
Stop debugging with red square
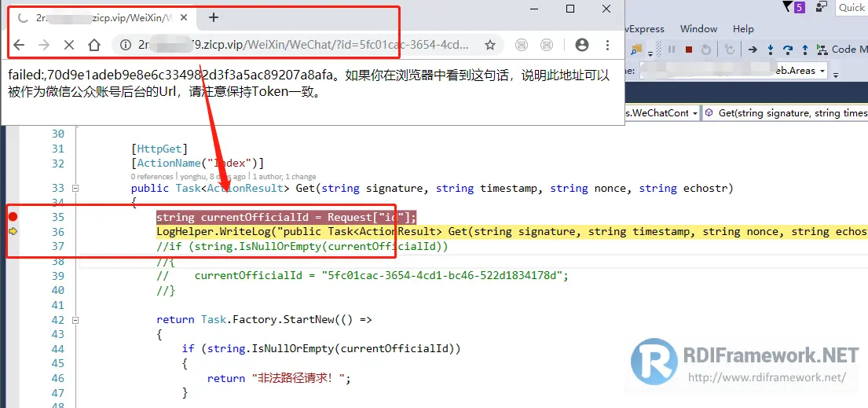point(689,50)
